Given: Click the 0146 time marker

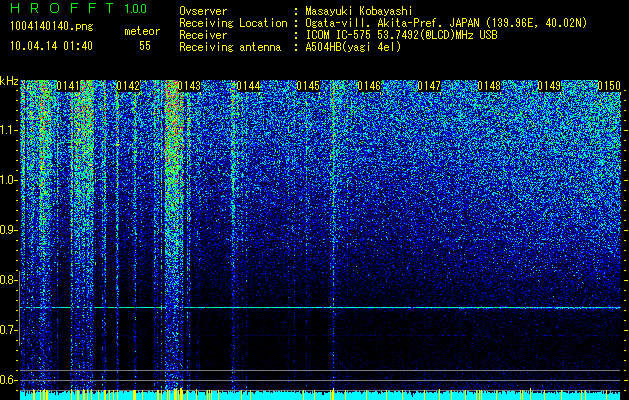Looking at the screenshot, I should pyautogui.click(x=369, y=86).
